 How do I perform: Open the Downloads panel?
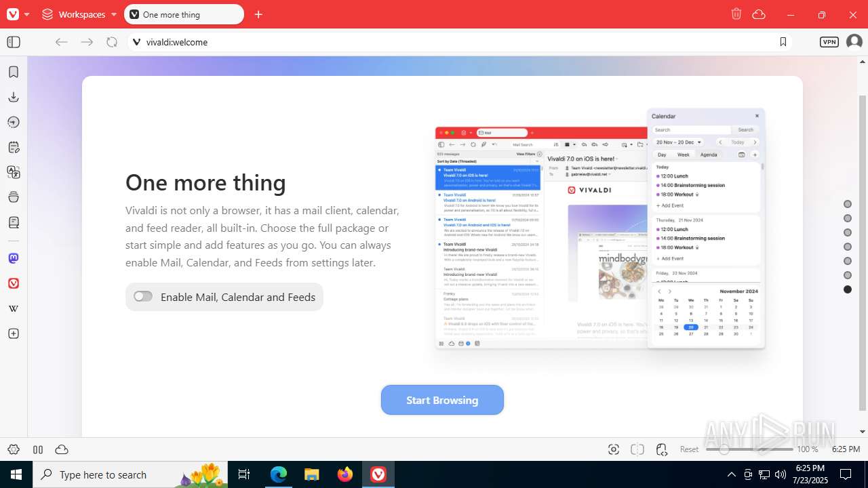tap(14, 97)
